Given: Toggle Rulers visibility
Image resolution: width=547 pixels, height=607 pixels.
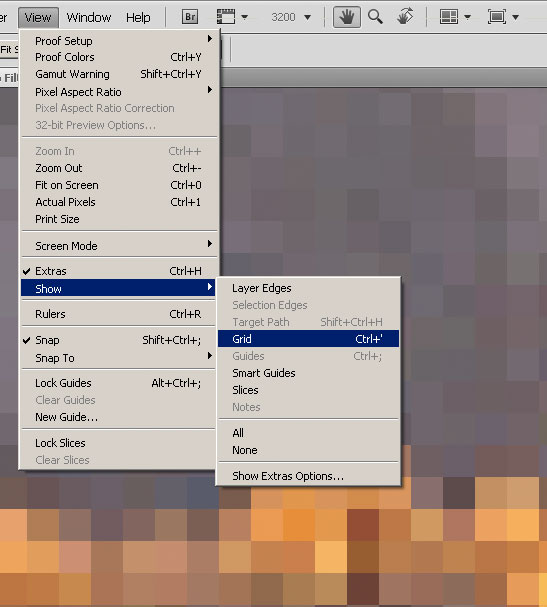Looking at the screenshot, I should [x=118, y=314].
